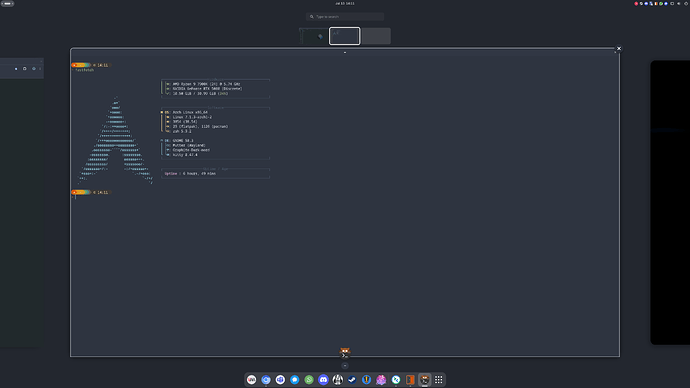Click the workspace indicator pill in top-left
690x388 pixels.
7,4
